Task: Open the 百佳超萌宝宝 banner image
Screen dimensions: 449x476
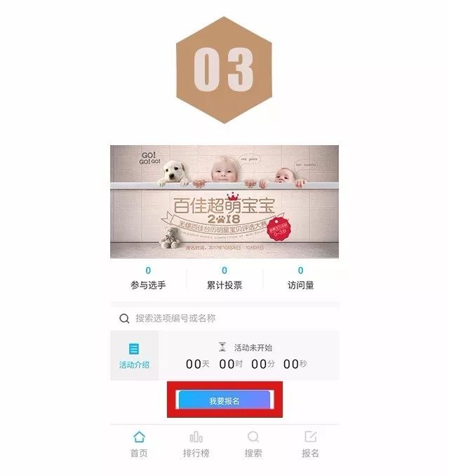Action: [x=224, y=202]
